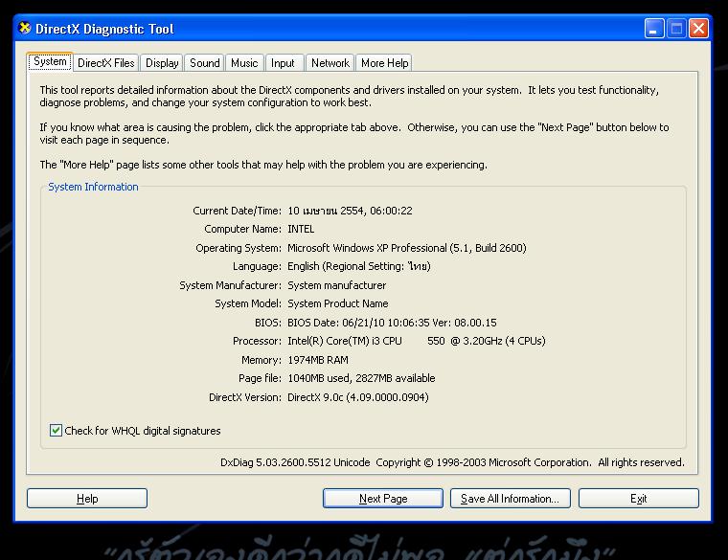Toggle Check for WHQL digital signatures
Screen dimensions: 728x560
click(56, 430)
